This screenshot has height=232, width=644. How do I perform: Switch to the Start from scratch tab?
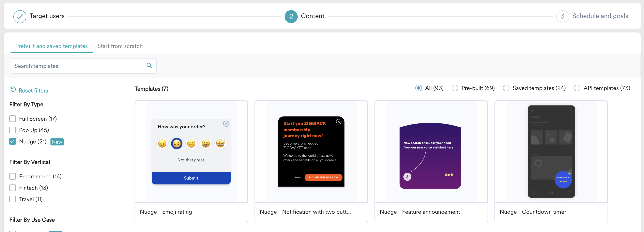pyautogui.click(x=120, y=46)
